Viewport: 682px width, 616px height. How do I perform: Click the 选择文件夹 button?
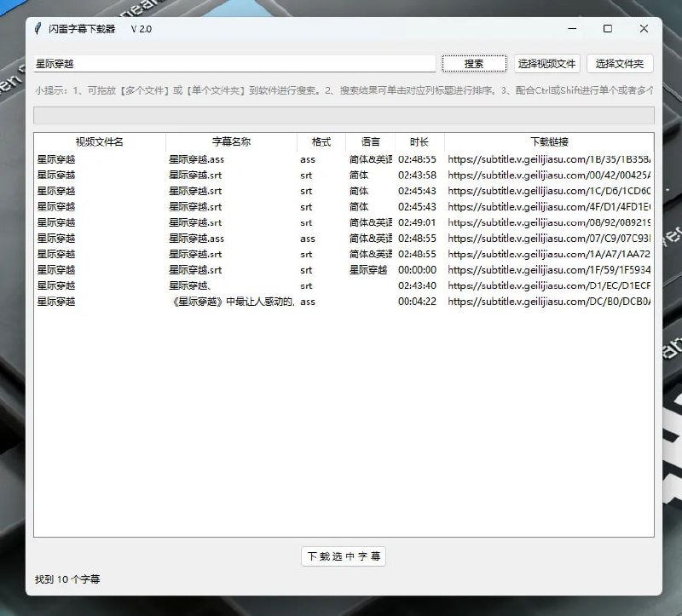pyautogui.click(x=620, y=64)
